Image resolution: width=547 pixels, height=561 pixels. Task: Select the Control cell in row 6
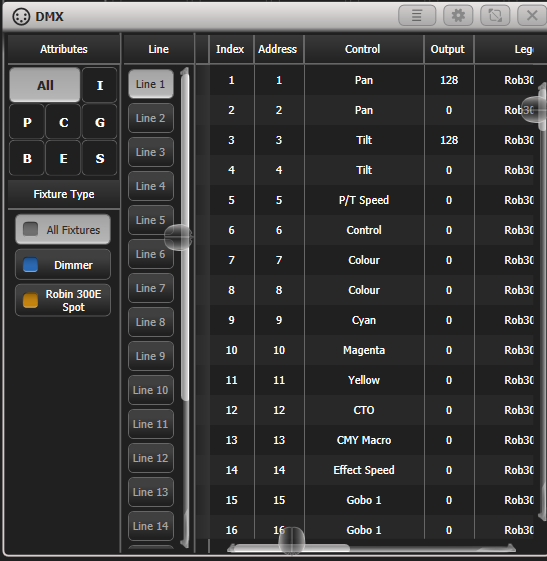[x=364, y=230]
